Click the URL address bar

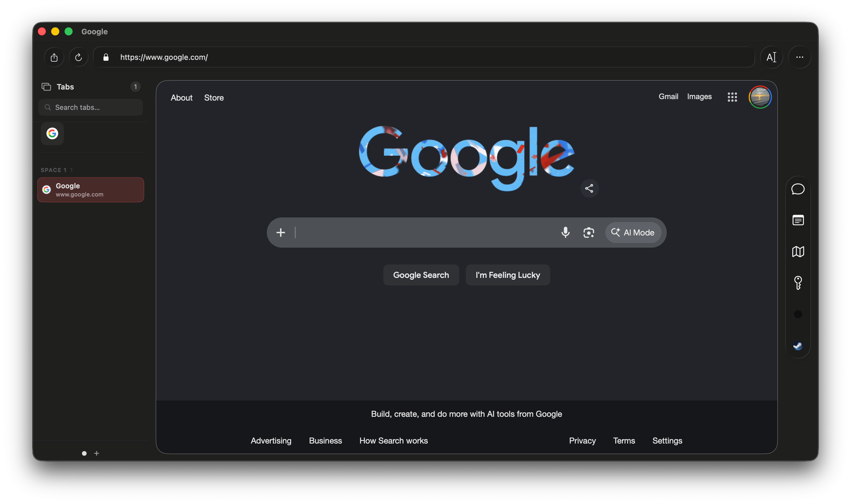[424, 57]
